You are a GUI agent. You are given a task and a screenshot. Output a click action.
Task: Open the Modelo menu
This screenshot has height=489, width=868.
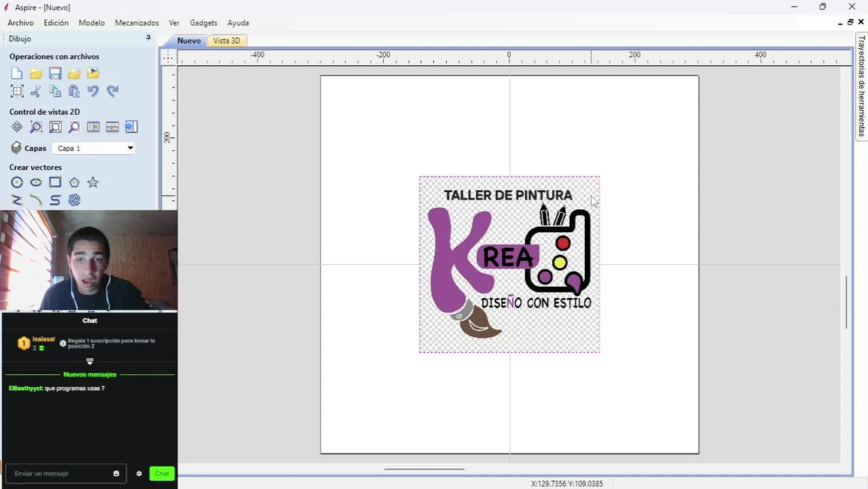(92, 22)
